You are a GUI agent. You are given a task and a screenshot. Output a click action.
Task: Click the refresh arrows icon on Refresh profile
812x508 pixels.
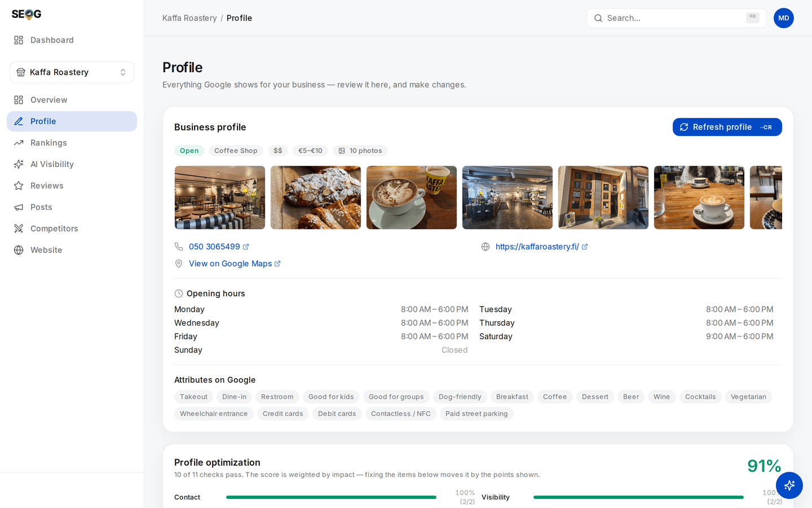[x=684, y=127]
